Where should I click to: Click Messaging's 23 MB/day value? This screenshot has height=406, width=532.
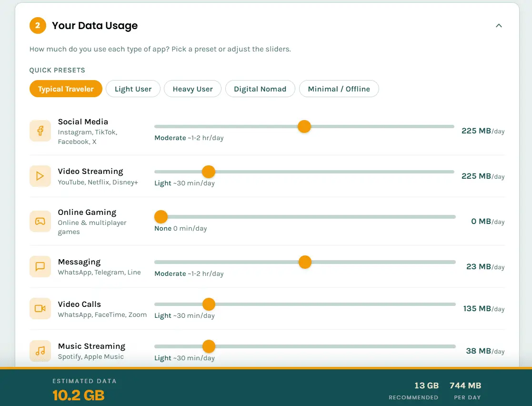pyautogui.click(x=485, y=267)
